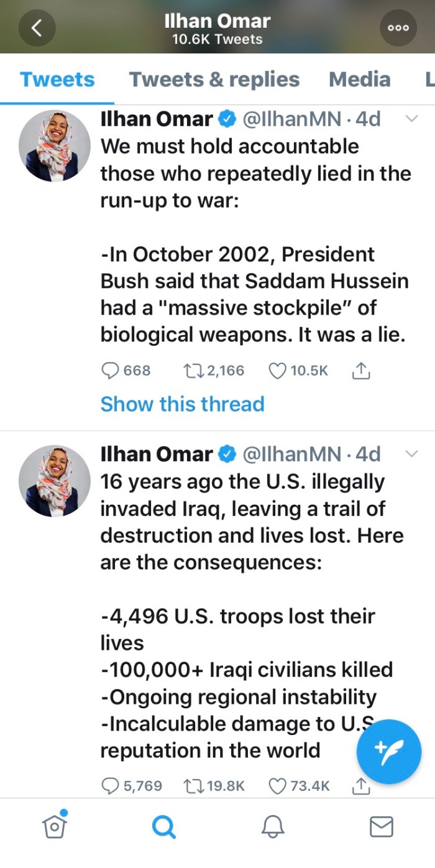Like the tweet with 73.4K likes
Viewport: 435px width, 868px height.
tap(277, 785)
